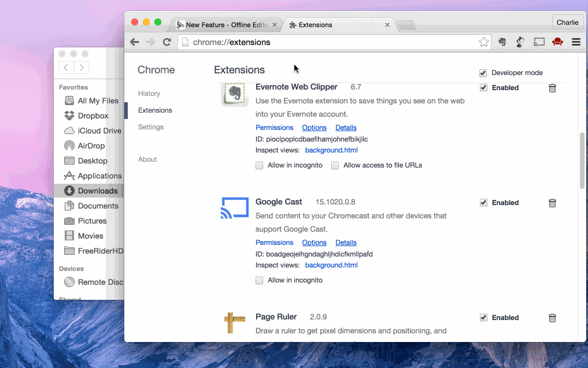Delete the Google Cast extension via trash icon
This screenshot has height=368, width=588.
tap(552, 203)
